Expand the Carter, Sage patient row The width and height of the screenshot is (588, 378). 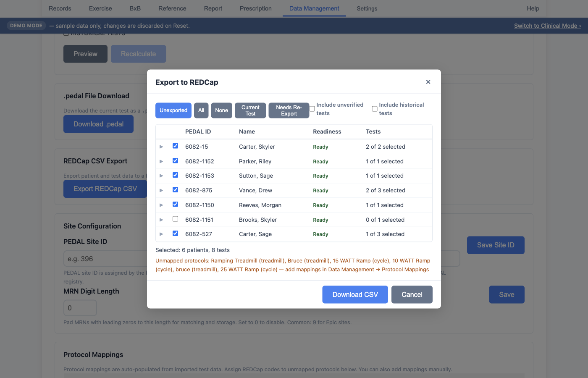tap(161, 234)
